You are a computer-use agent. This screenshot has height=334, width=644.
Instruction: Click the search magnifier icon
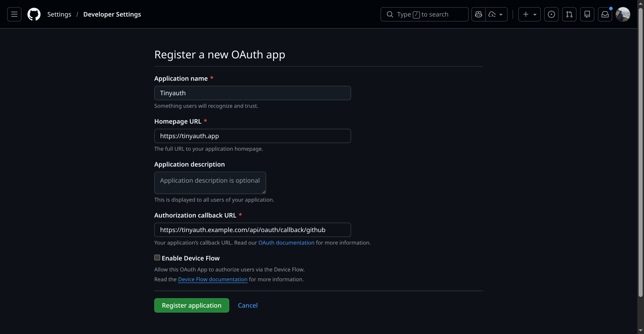click(x=390, y=14)
